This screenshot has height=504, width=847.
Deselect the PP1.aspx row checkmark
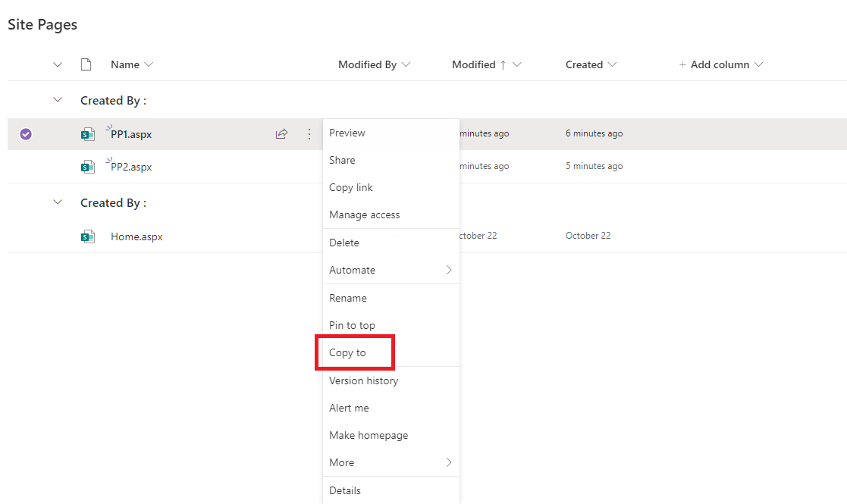pyautogui.click(x=25, y=134)
